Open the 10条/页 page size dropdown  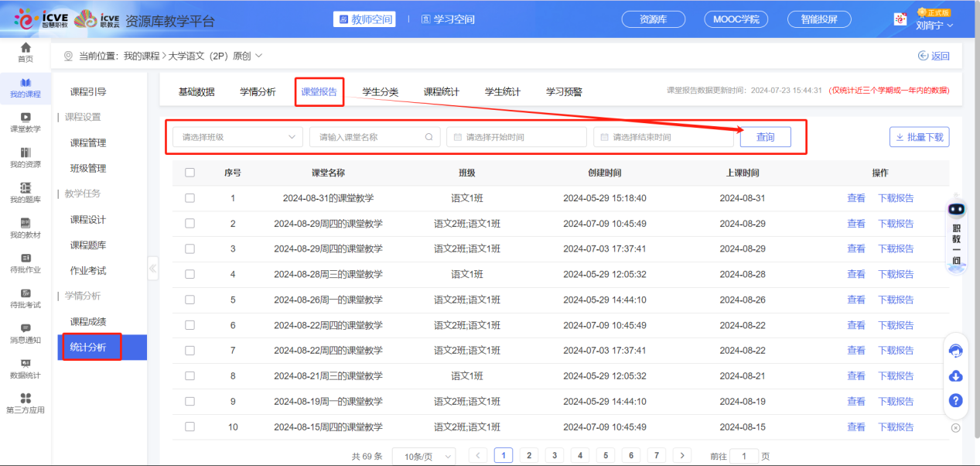click(423, 455)
